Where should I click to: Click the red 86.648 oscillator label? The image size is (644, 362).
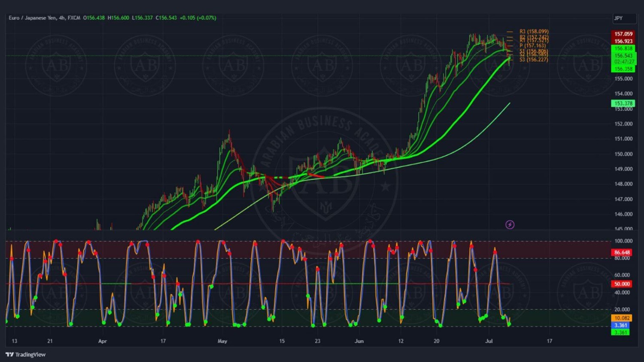coord(622,253)
